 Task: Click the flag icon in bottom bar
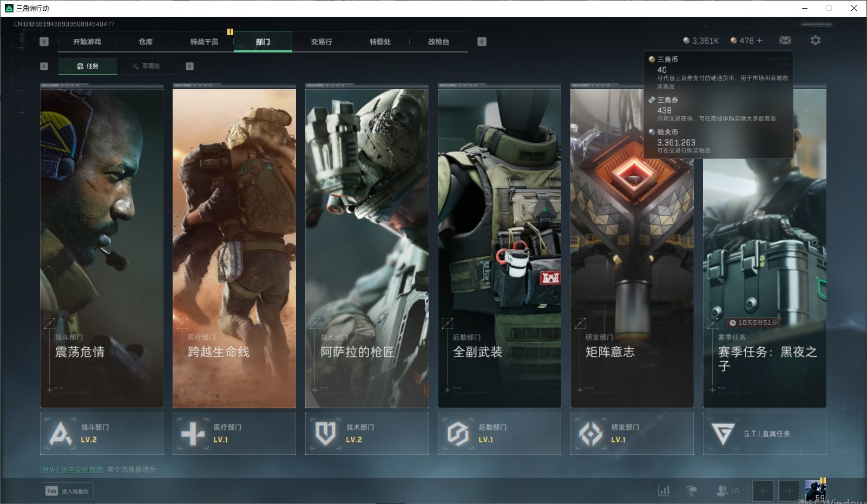coord(692,491)
